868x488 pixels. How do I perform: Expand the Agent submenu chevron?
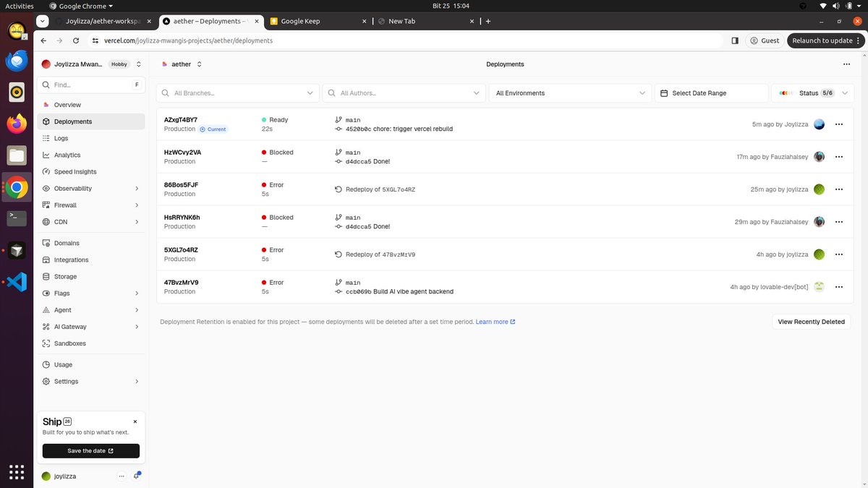click(x=137, y=310)
